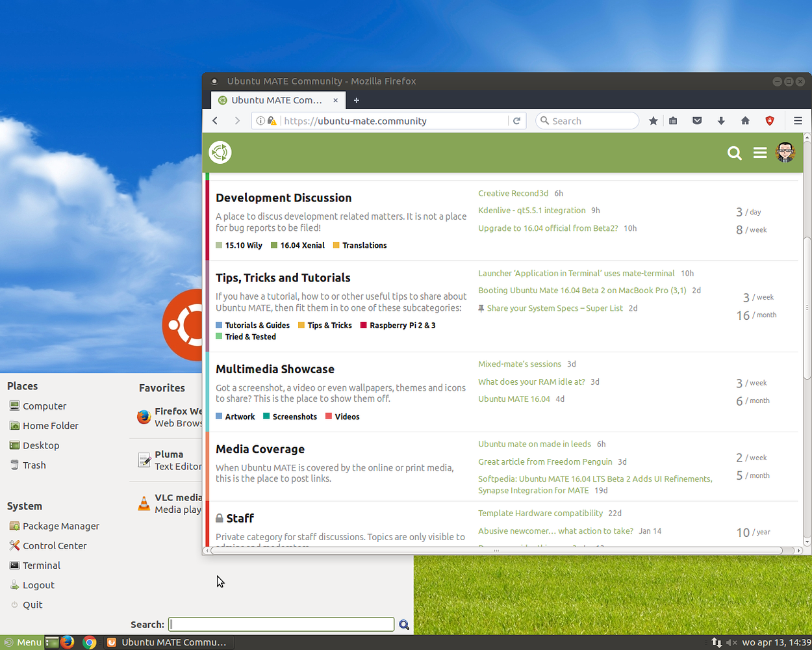Open the Tried & Tested subcategory
This screenshot has height=650, width=812.
[x=246, y=337]
